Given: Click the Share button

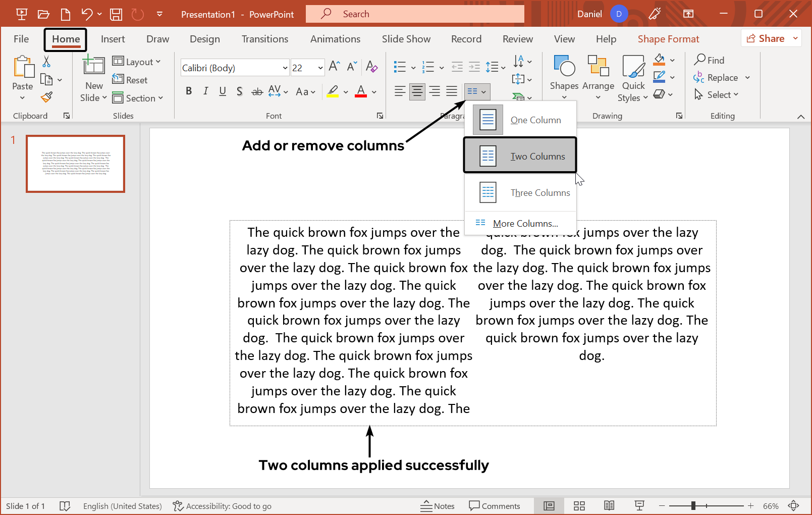Looking at the screenshot, I should click(x=766, y=38).
